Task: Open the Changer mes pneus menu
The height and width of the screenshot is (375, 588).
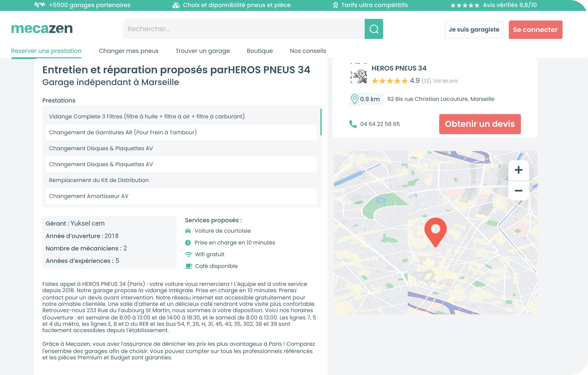Action: pyautogui.click(x=129, y=51)
